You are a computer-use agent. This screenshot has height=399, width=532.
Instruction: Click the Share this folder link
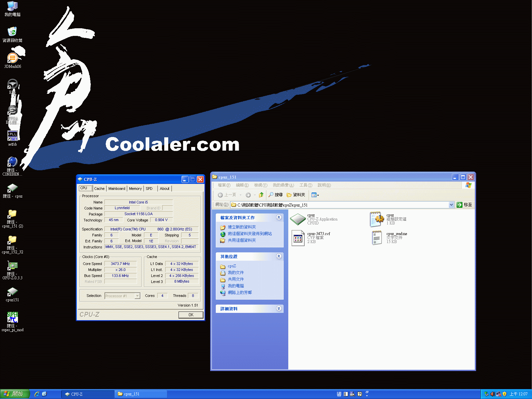pos(242,240)
